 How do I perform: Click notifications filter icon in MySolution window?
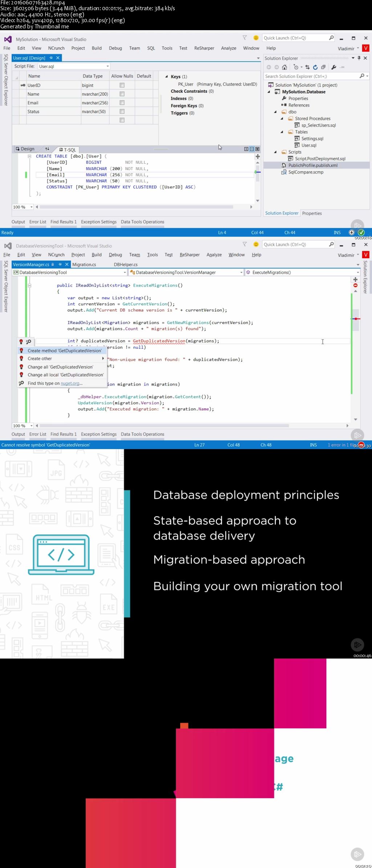245,38
